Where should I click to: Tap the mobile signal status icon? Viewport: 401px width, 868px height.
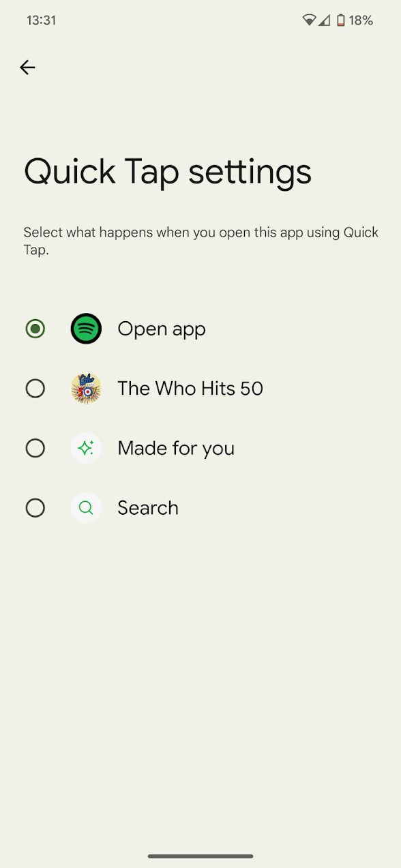pos(325,20)
